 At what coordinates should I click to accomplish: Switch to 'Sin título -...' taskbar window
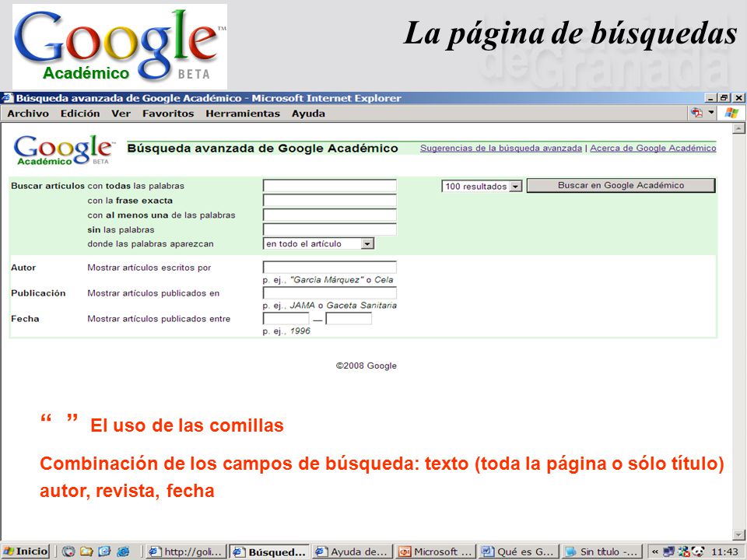[601, 551]
